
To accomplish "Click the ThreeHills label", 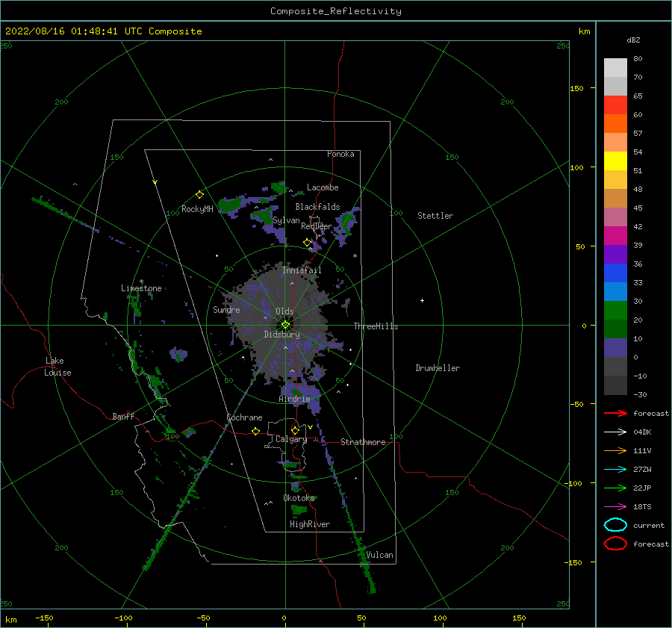I will pyautogui.click(x=376, y=326).
